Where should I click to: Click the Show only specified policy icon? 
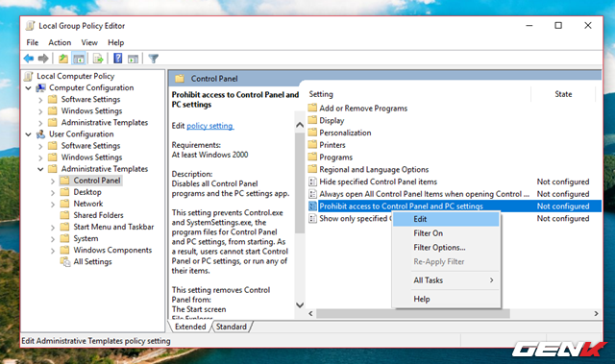click(312, 218)
